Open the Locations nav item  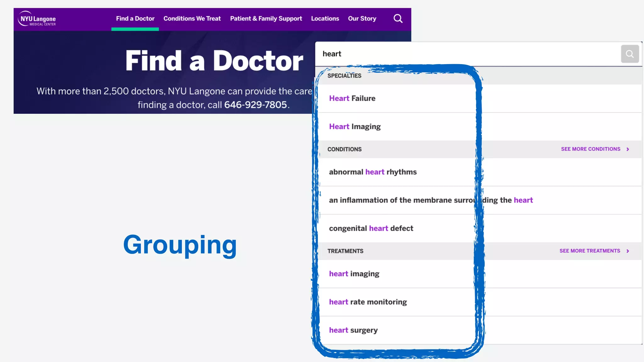(x=325, y=19)
